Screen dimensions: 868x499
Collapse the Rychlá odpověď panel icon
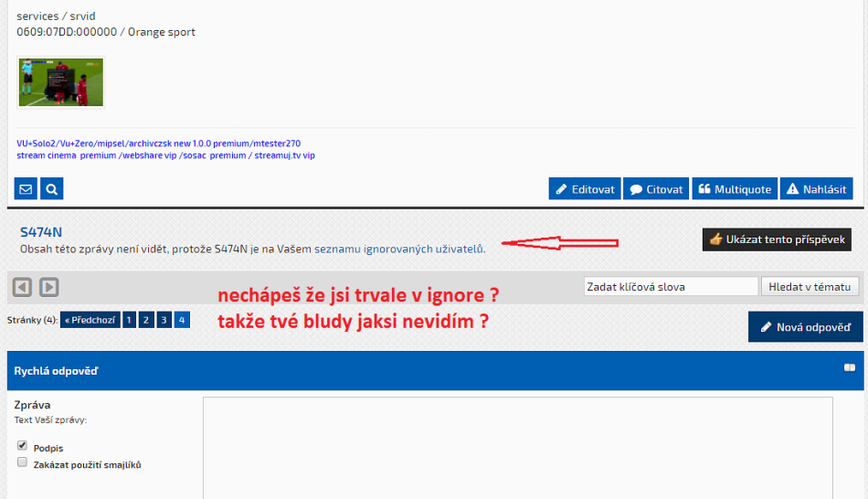[849, 367]
